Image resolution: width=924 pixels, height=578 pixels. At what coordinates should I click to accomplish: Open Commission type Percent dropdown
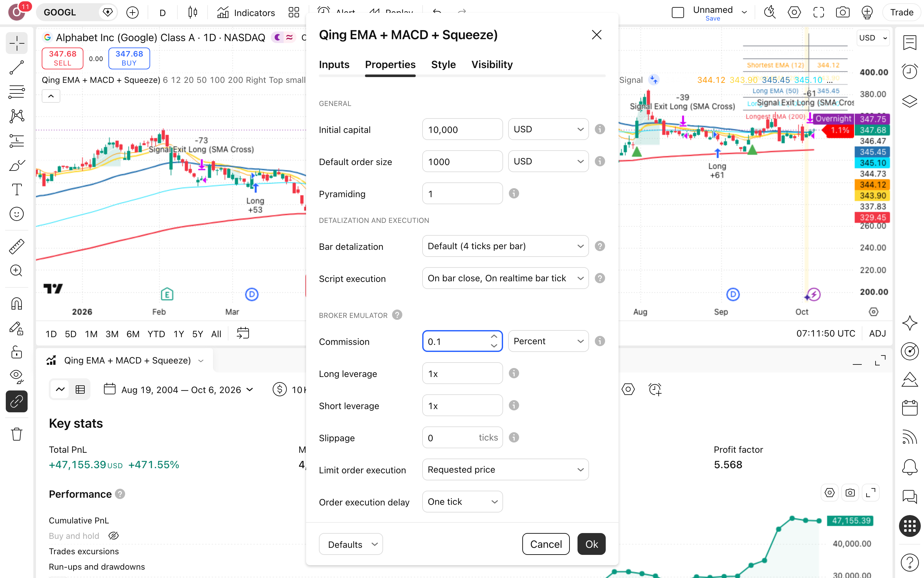(x=548, y=341)
